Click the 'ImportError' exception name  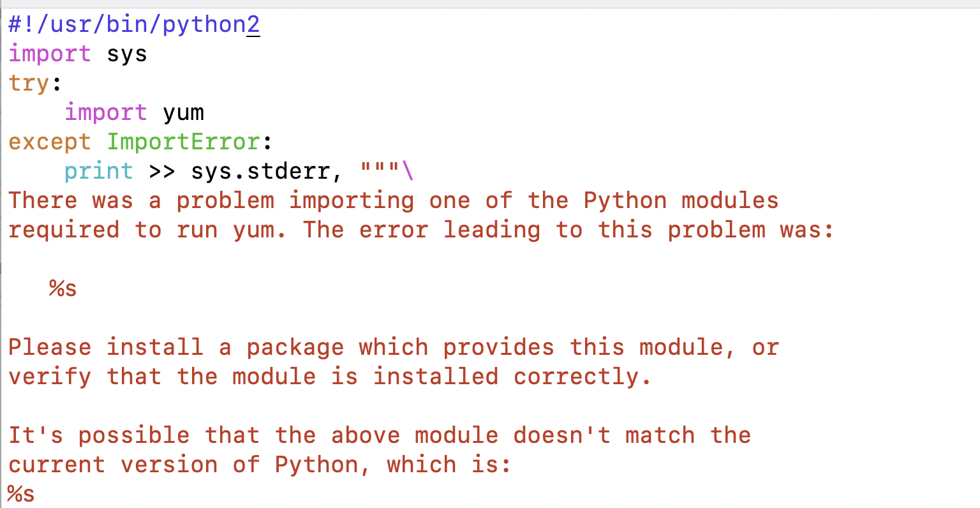183,142
